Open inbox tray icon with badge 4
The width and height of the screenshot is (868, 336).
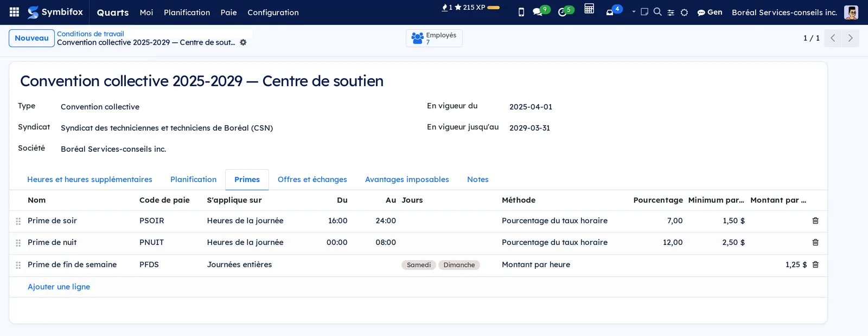point(614,11)
